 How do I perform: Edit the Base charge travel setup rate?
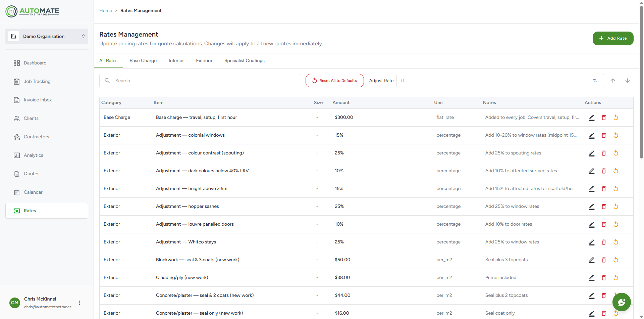[x=591, y=118]
